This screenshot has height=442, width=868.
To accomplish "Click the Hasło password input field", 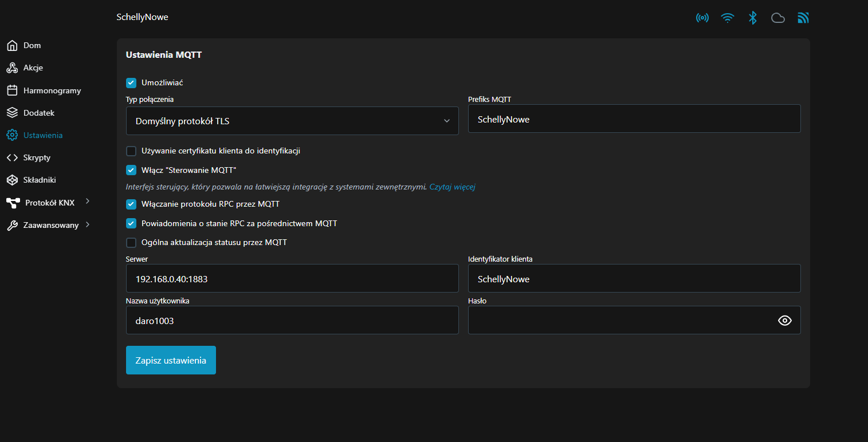I will [634, 320].
